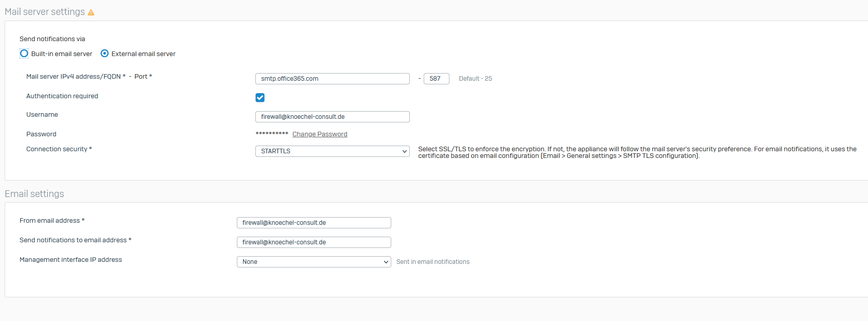868x321 pixels.
Task: Click the masked password asterisks
Action: tap(272, 134)
